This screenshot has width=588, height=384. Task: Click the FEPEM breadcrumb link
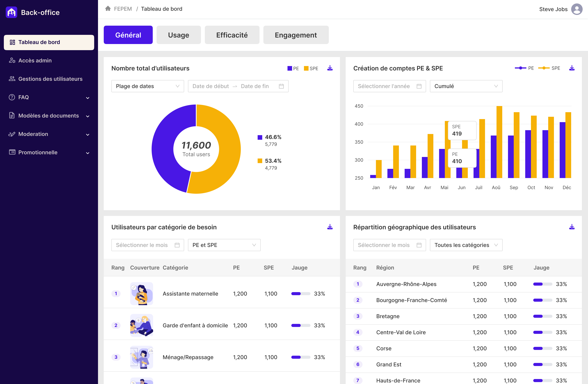point(123,9)
